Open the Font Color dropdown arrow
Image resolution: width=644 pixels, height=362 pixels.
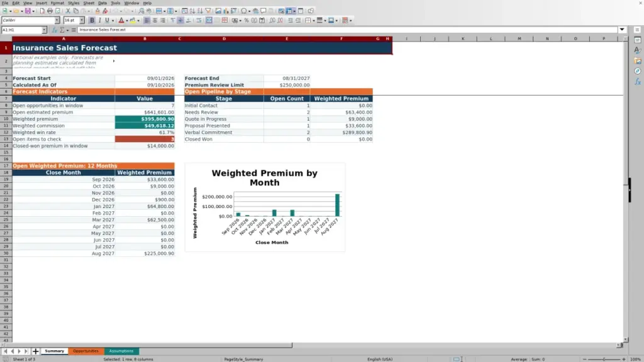pos(127,21)
